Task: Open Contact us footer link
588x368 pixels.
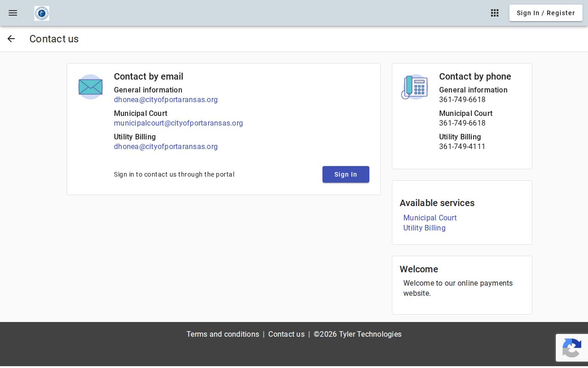Action: click(286, 334)
